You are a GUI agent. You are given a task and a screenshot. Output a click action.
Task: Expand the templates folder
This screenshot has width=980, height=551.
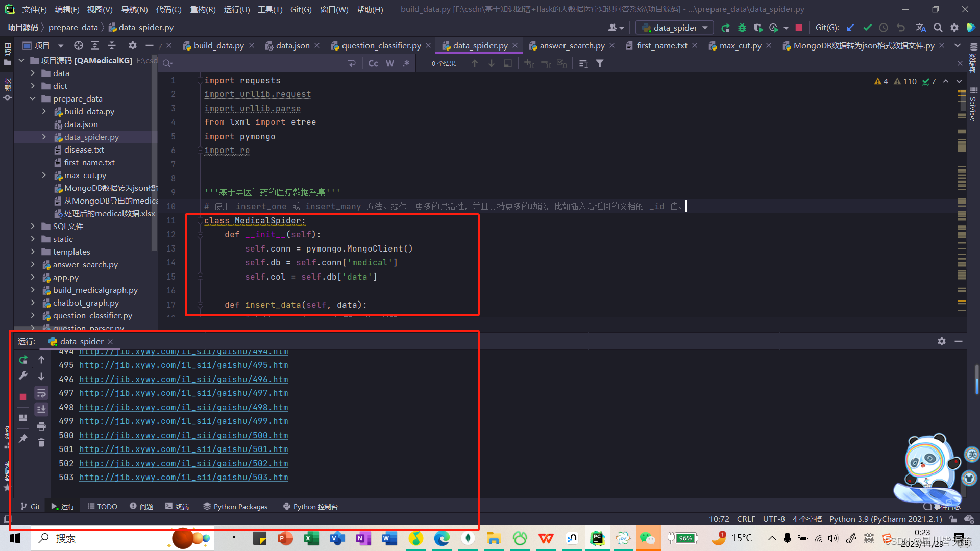pos(33,252)
